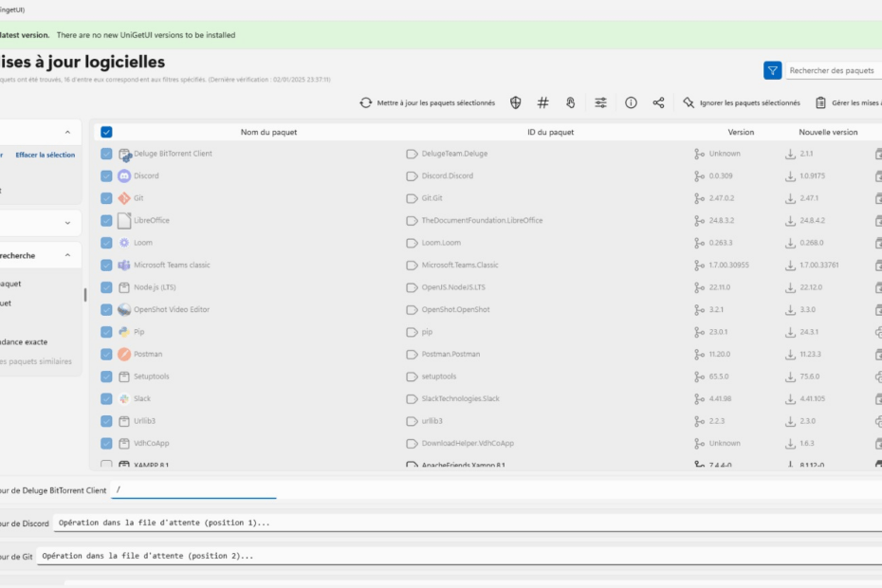Image resolution: width=882 pixels, height=588 pixels.
Task: Toggle the select-all checkbox in header
Action: point(106,132)
